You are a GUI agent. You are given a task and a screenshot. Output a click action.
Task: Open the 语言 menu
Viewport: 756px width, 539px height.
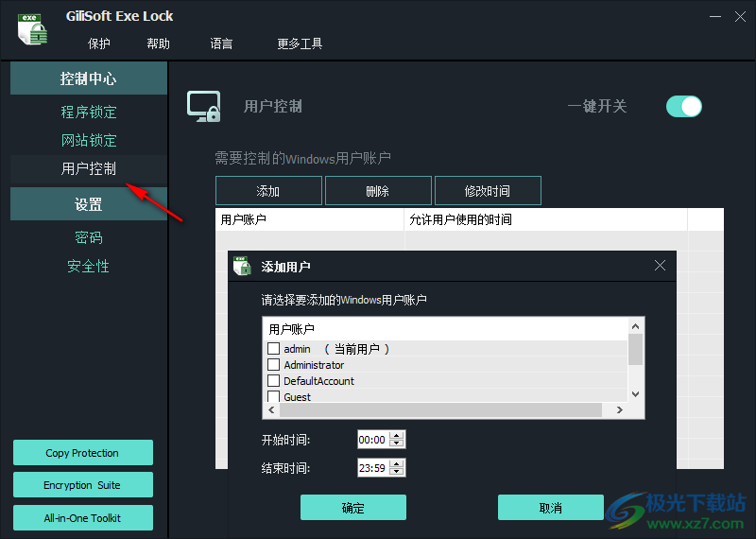coord(221,43)
